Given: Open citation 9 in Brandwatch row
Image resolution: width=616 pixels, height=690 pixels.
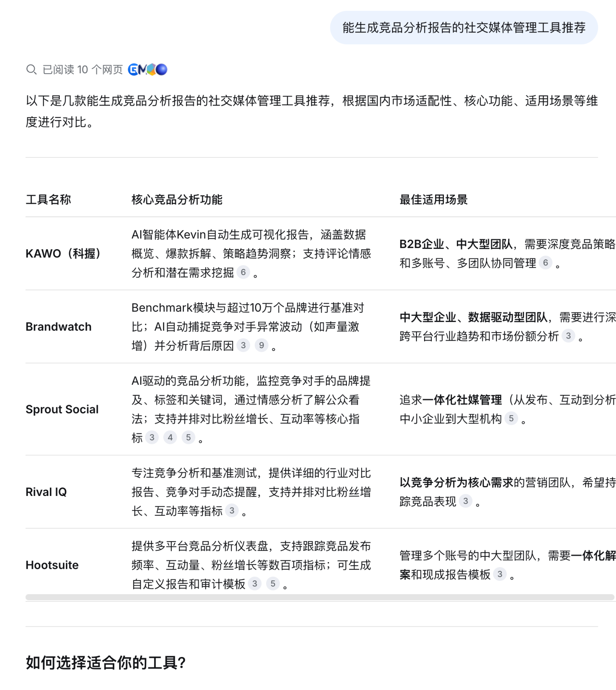Looking at the screenshot, I should [261, 345].
